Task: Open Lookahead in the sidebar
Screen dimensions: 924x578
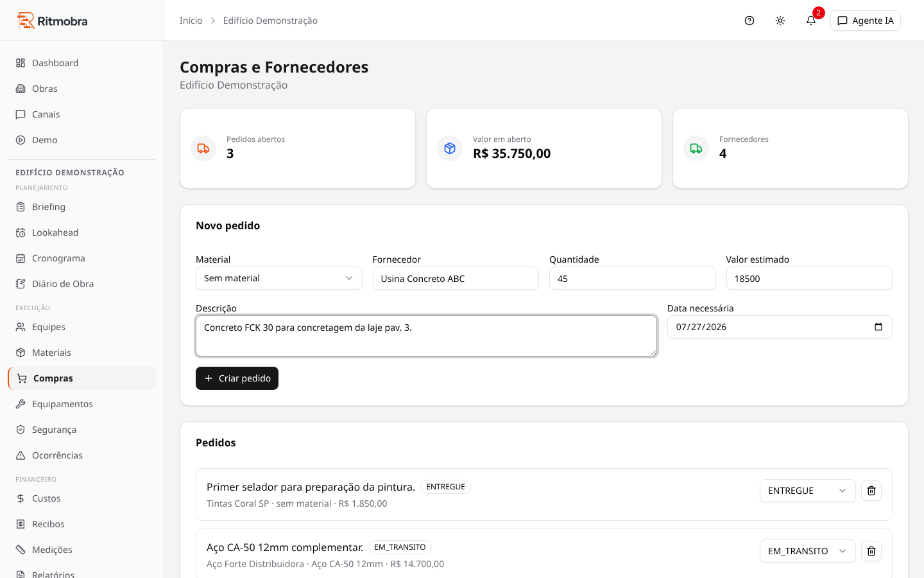Action: [81, 232]
